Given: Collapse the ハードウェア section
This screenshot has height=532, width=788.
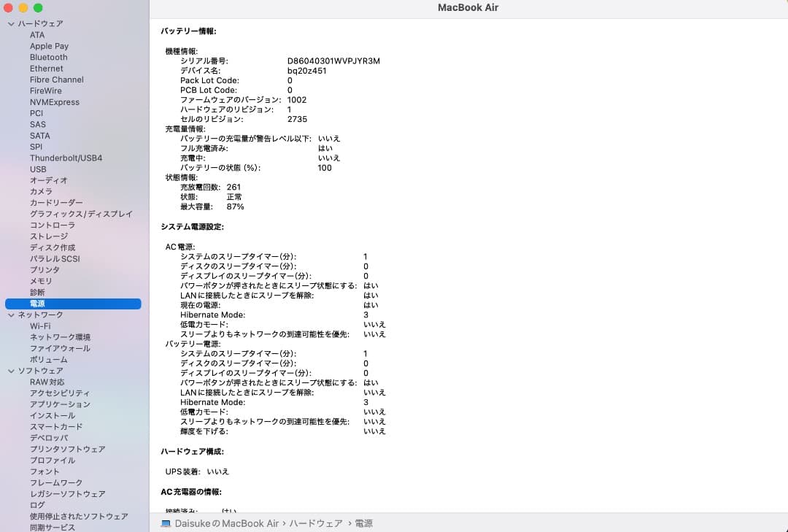Looking at the screenshot, I should [11, 23].
